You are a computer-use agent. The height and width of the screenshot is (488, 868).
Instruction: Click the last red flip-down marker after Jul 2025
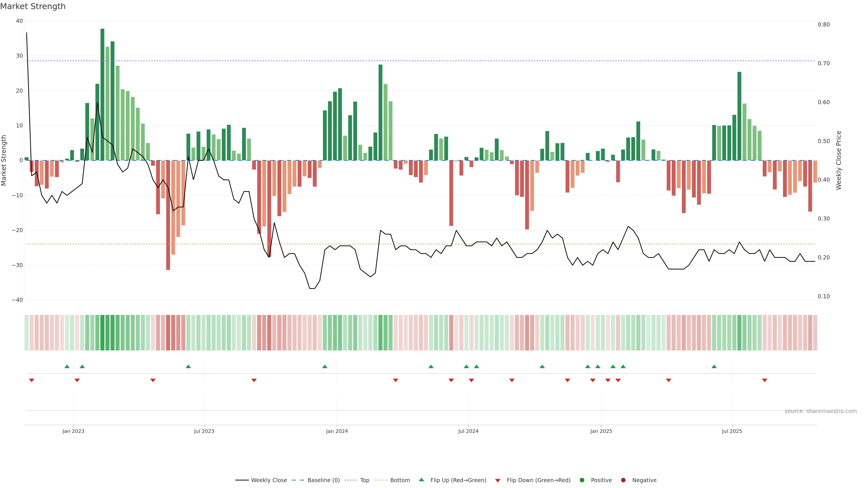click(x=764, y=380)
